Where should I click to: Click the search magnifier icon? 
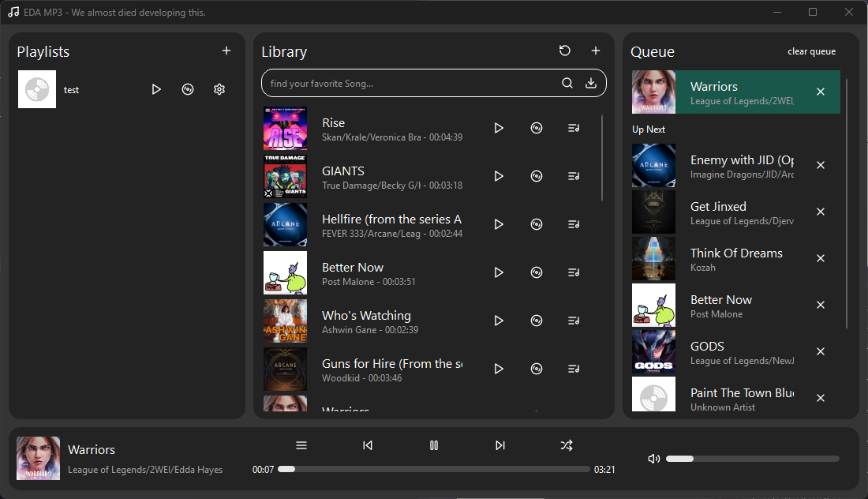567,83
